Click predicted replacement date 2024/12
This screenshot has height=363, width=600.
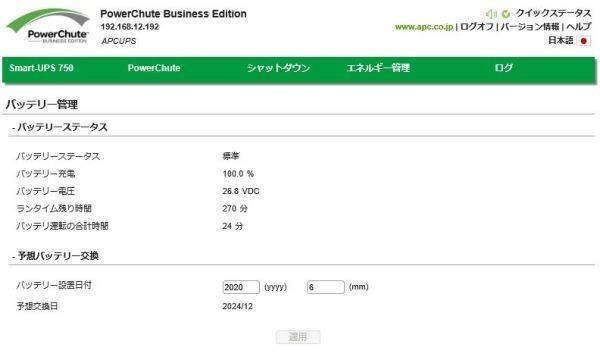click(x=238, y=306)
